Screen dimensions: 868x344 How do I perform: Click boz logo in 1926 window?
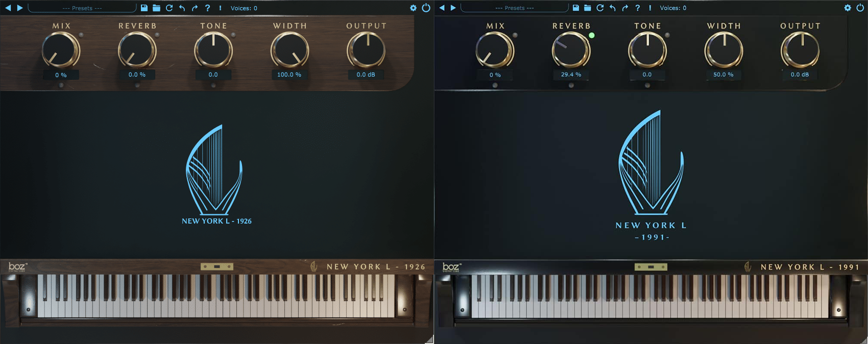(17, 266)
